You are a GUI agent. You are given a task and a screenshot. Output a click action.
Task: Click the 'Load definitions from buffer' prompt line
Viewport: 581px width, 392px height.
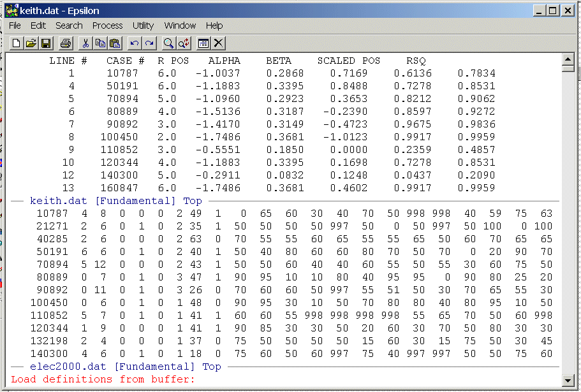tap(102, 379)
